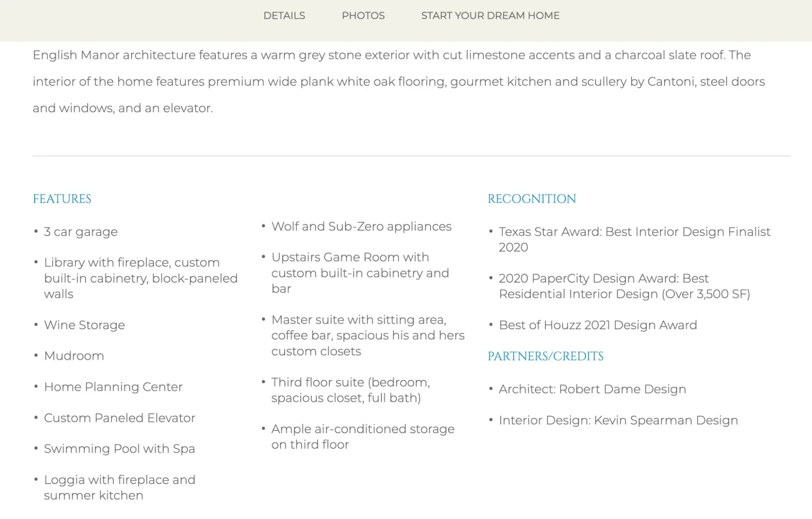Click the RECOGNITION heading
The height and width of the screenshot is (519, 812).
[532, 199]
